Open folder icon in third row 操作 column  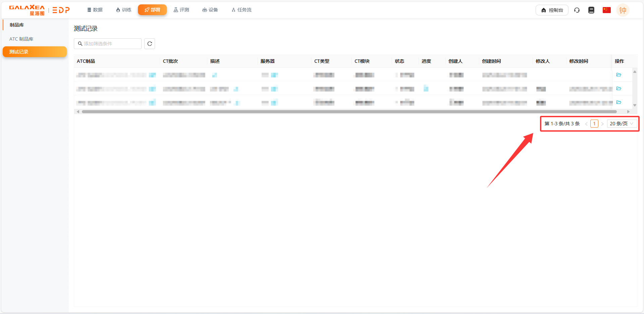[x=619, y=102]
